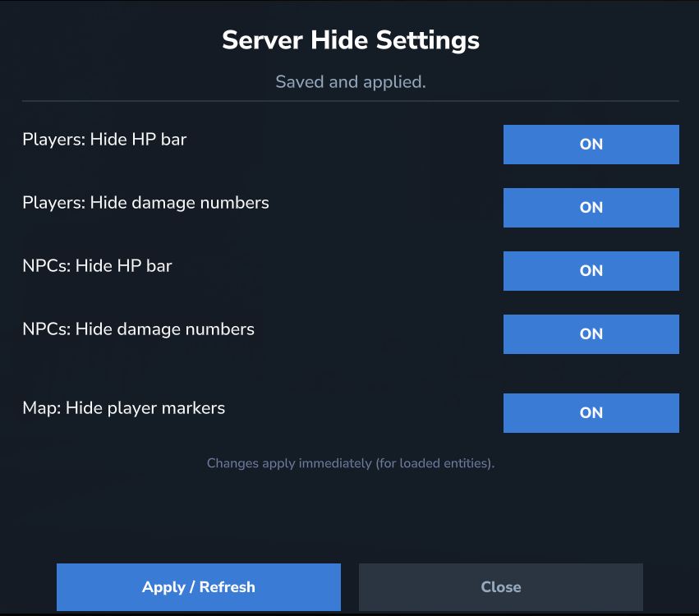The height and width of the screenshot is (616, 699).
Task: Click the "Saved and applied." status message
Action: tap(351, 82)
